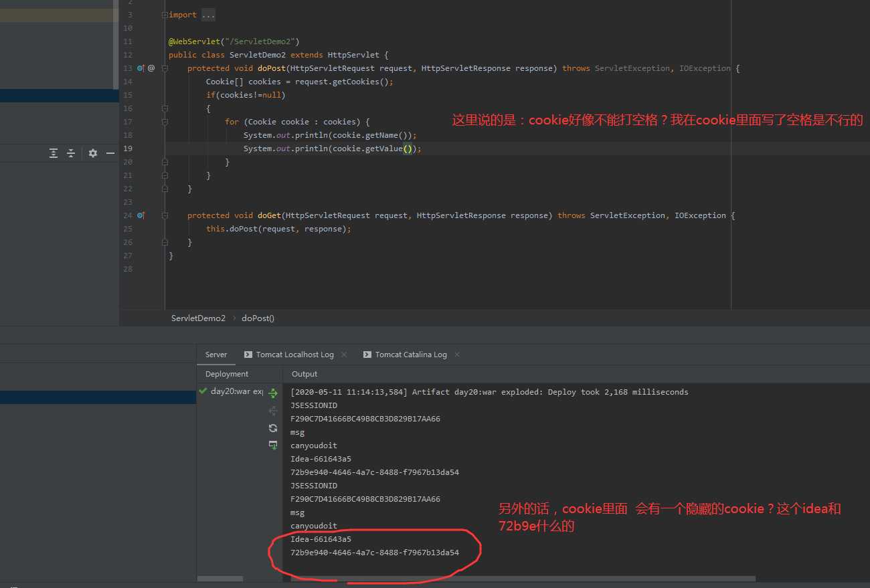The height and width of the screenshot is (588, 870).
Task: Open the Tomcat Localhost Log tab
Action: 294,355
